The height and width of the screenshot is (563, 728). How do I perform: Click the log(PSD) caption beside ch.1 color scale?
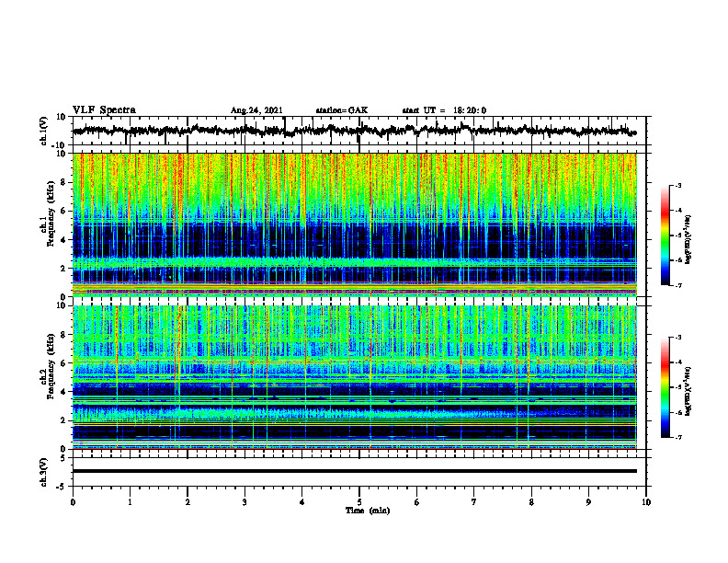point(688,240)
